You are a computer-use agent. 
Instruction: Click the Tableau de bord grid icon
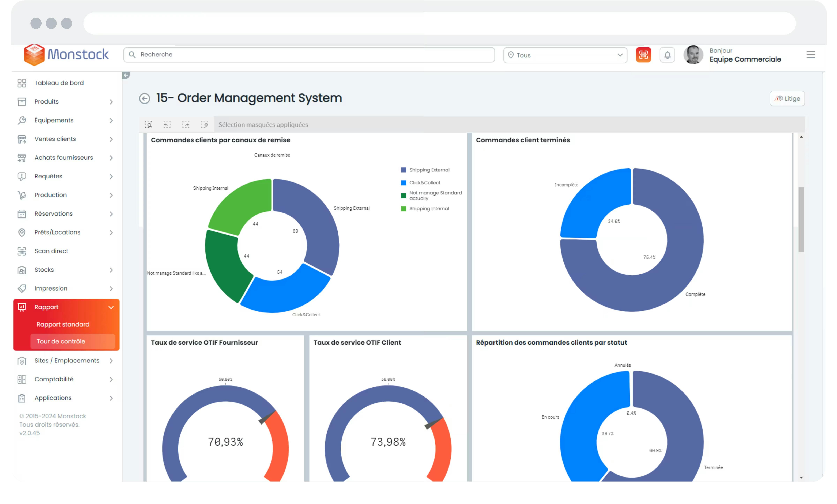click(x=22, y=83)
